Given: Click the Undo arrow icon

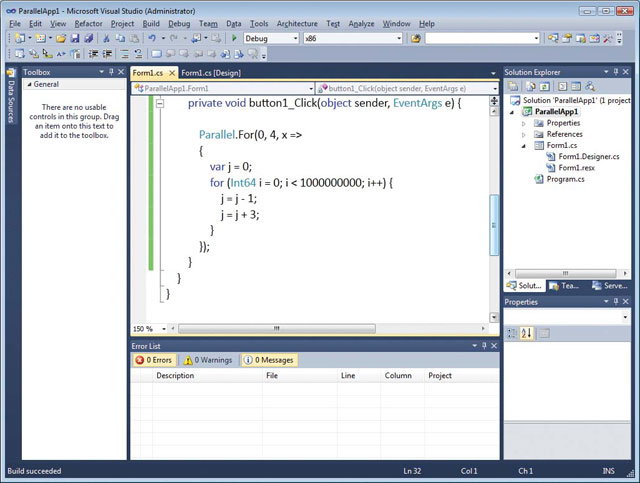Looking at the screenshot, I should pyautogui.click(x=152, y=38).
